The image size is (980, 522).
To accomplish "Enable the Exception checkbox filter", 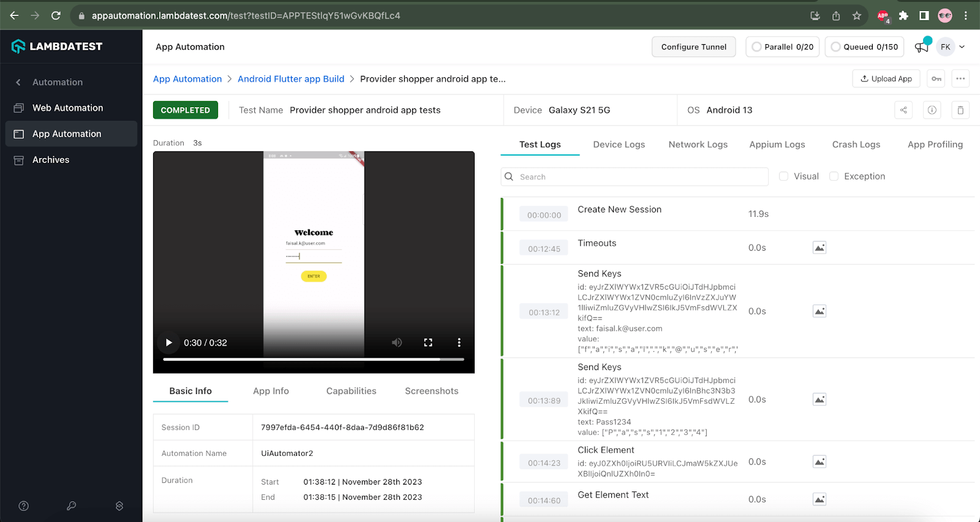I will (x=834, y=176).
